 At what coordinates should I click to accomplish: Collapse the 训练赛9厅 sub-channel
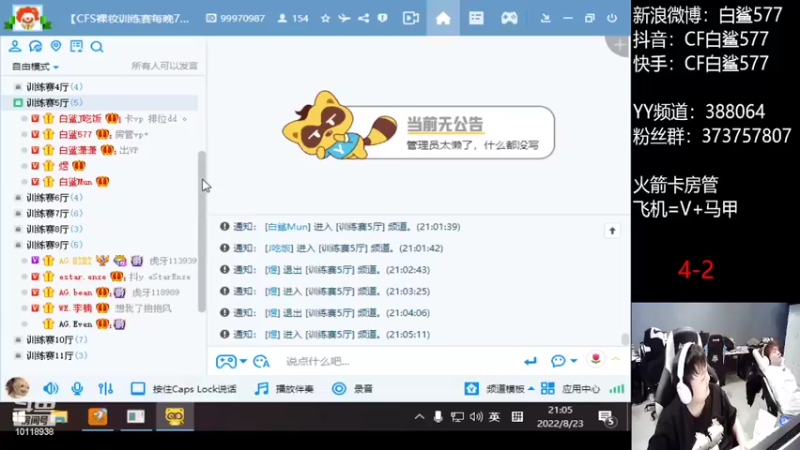54,245
